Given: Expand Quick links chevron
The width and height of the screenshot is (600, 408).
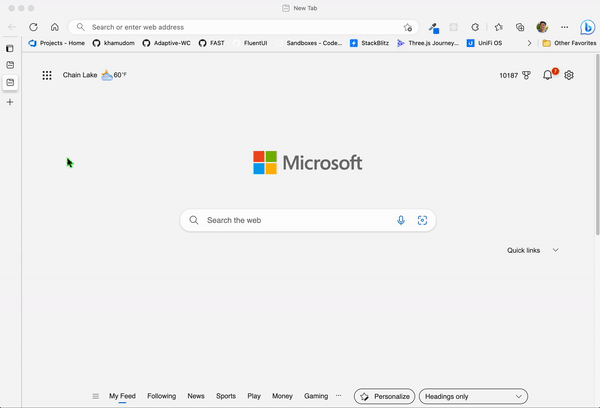Looking at the screenshot, I should click(x=556, y=250).
